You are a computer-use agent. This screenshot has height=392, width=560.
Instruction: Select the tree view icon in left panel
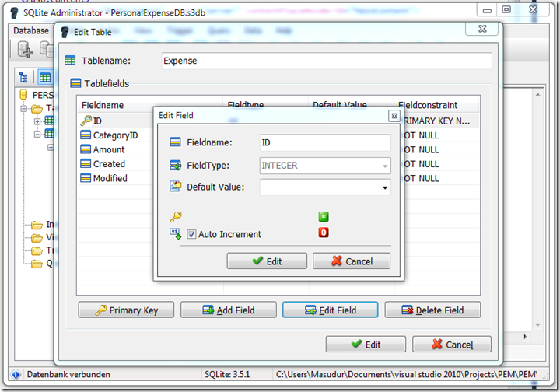tap(23, 77)
